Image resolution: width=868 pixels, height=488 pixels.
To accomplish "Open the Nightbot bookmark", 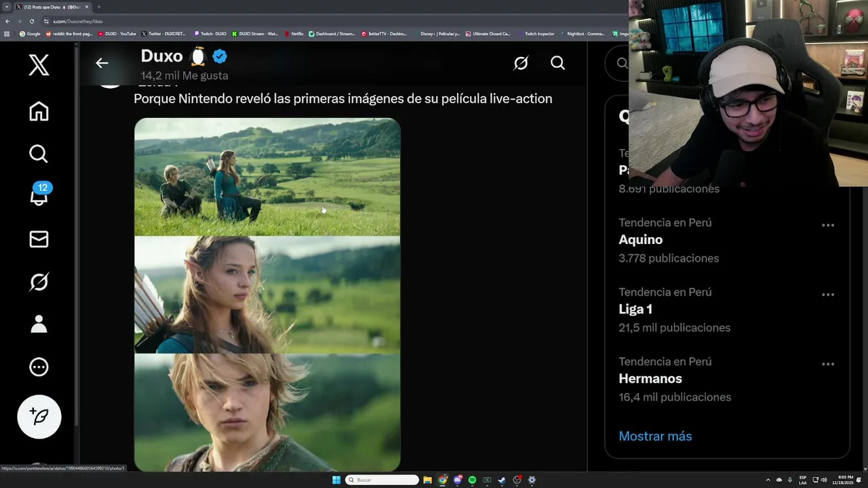I will coord(583,33).
